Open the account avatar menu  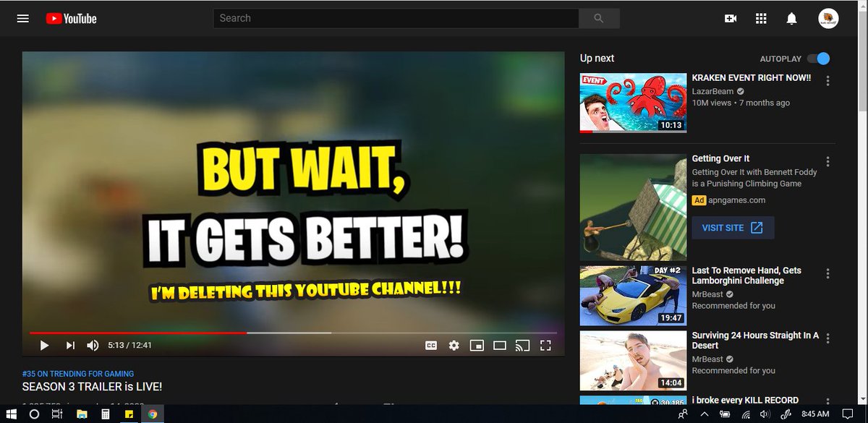click(x=828, y=19)
